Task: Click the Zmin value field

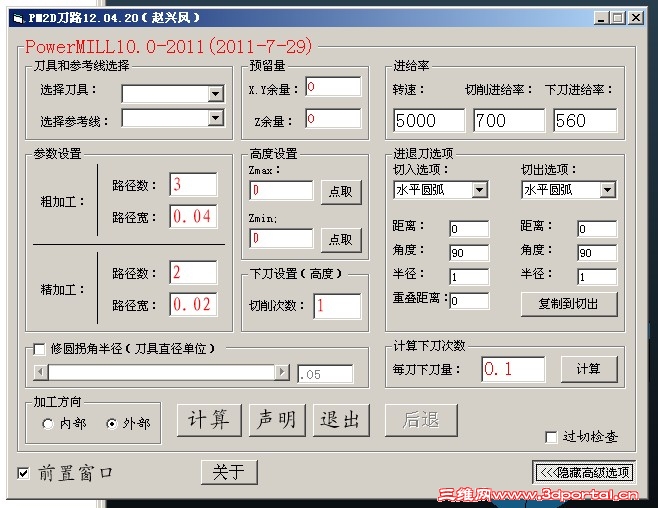Action: [x=281, y=238]
